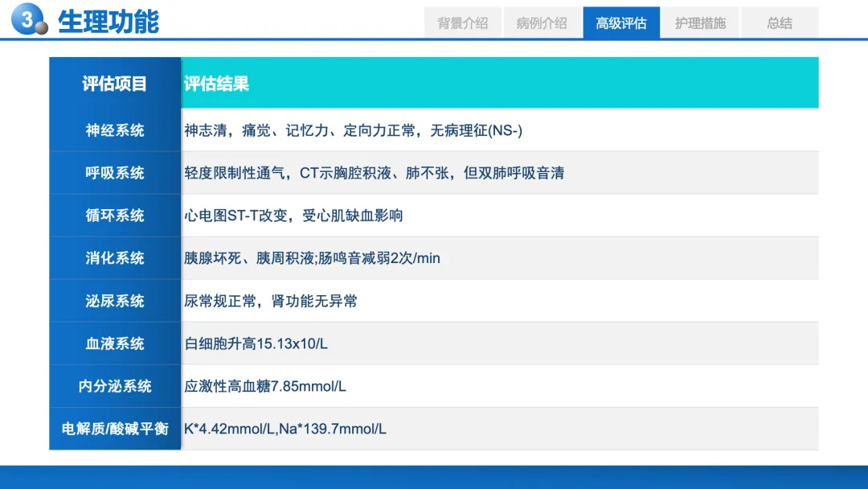Click the 呼吸系统 row label
Image resolution: width=868 pixels, height=489 pixels.
coord(115,173)
